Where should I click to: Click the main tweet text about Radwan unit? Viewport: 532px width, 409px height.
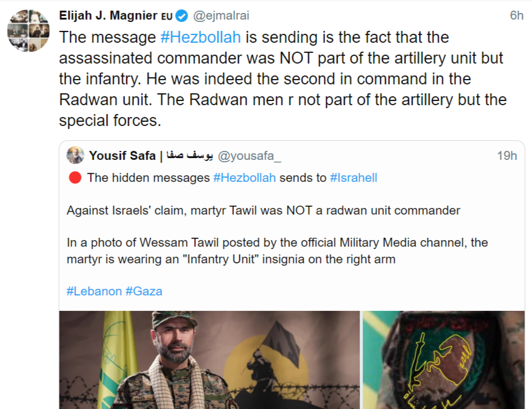(280, 78)
